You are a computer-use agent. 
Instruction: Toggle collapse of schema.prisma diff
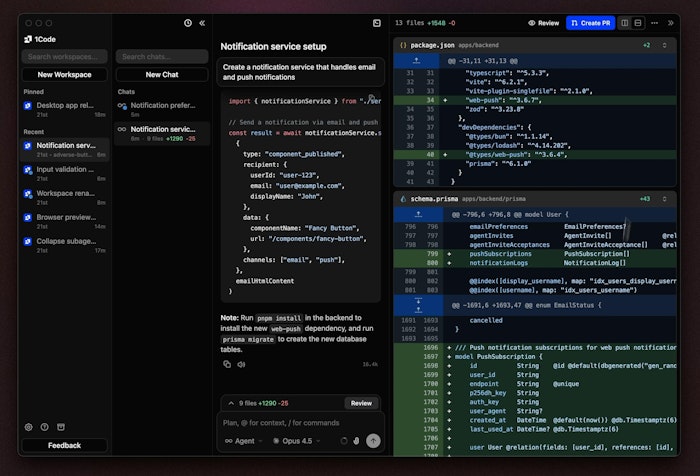[x=664, y=199]
